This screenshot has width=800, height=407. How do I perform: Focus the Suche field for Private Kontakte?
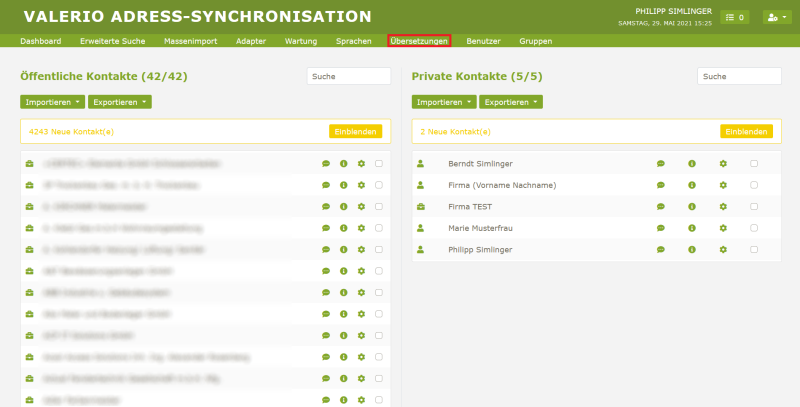click(739, 77)
